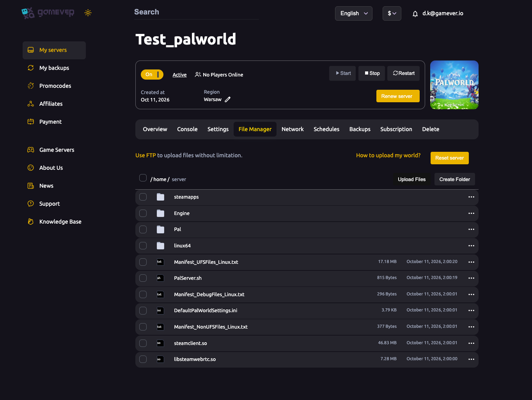The image size is (532, 400).
Task: Open more options for Pal folder
Action: pos(471,229)
